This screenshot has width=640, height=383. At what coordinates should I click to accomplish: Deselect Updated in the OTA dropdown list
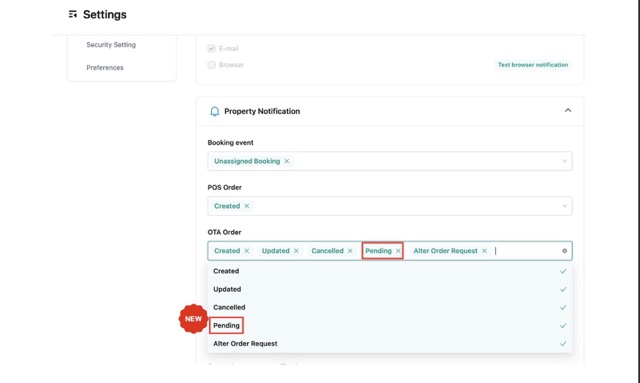390,289
